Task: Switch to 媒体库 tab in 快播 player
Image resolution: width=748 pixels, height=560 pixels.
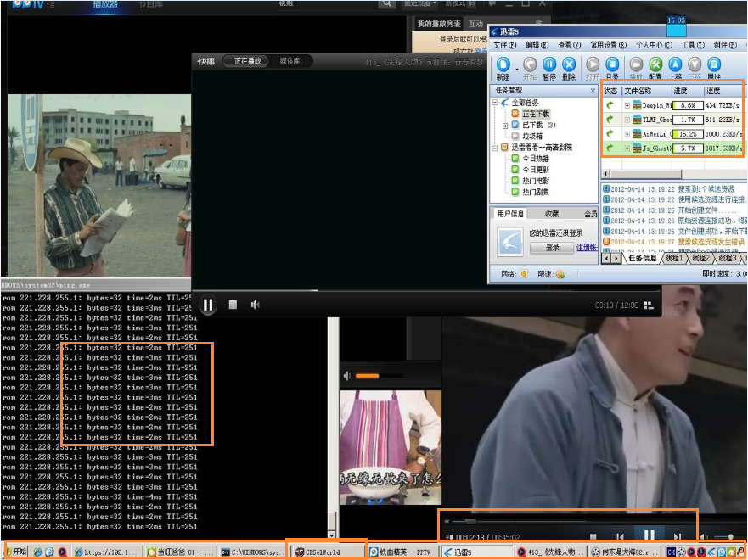Action: coord(290,61)
